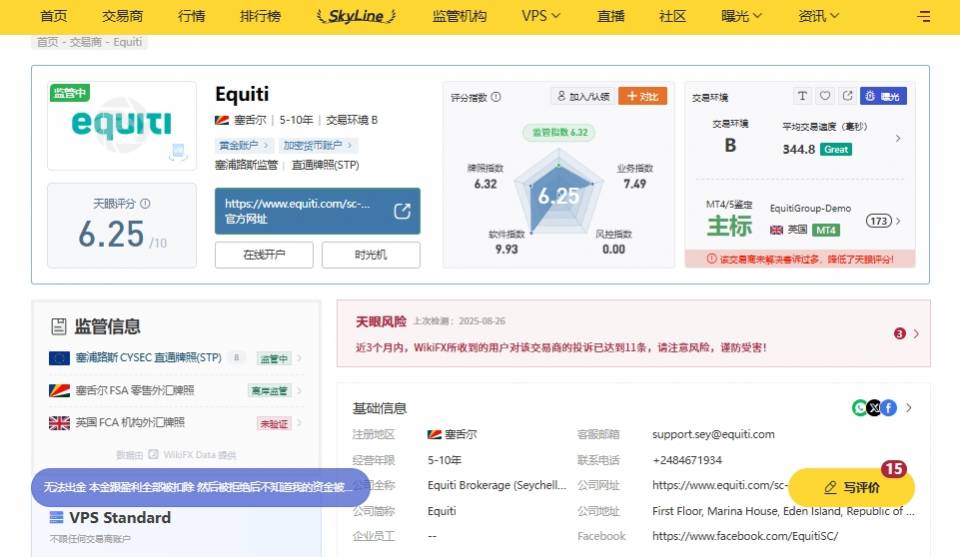
Task: Click the 在线开户 button
Action: click(264, 255)
